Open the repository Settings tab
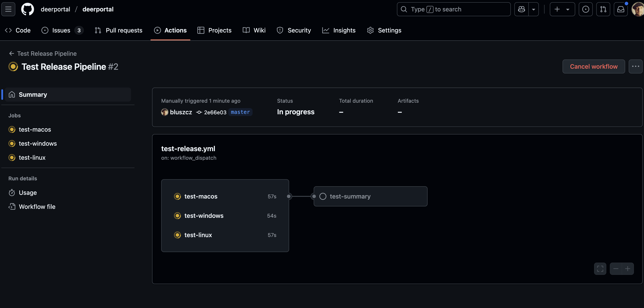 pyautogui.click(x=384, y=30)
